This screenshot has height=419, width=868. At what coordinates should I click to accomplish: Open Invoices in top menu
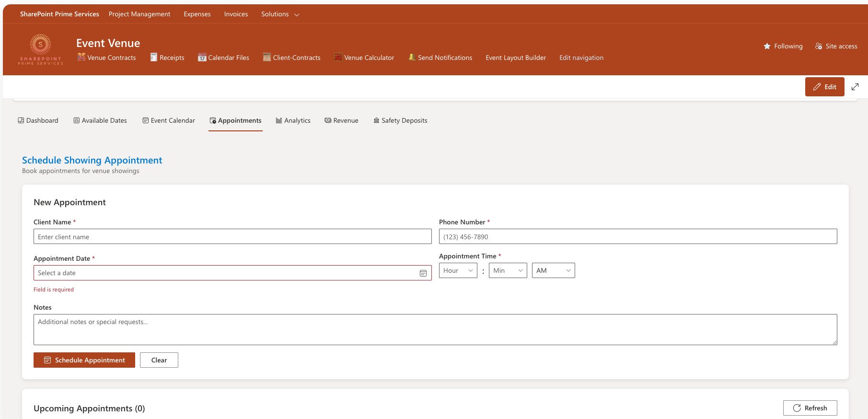point(236,14)
